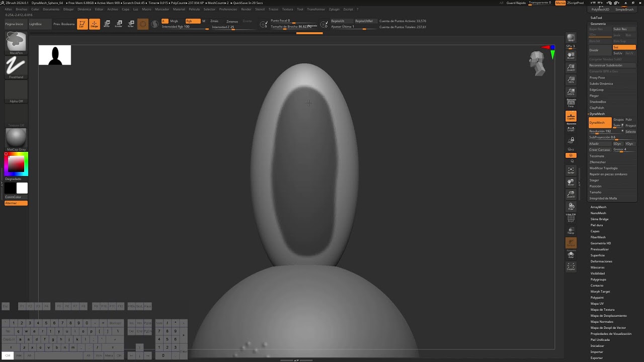This screenshot has height=362, width=644.
Task: Select the MaskPen brush thumbnail
Action: [16, 42]
